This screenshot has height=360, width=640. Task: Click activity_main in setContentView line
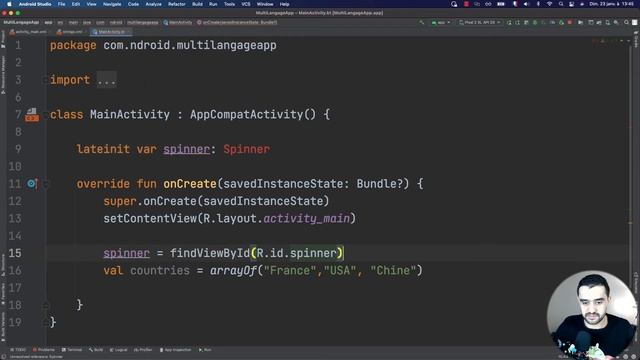pos(307,219)
